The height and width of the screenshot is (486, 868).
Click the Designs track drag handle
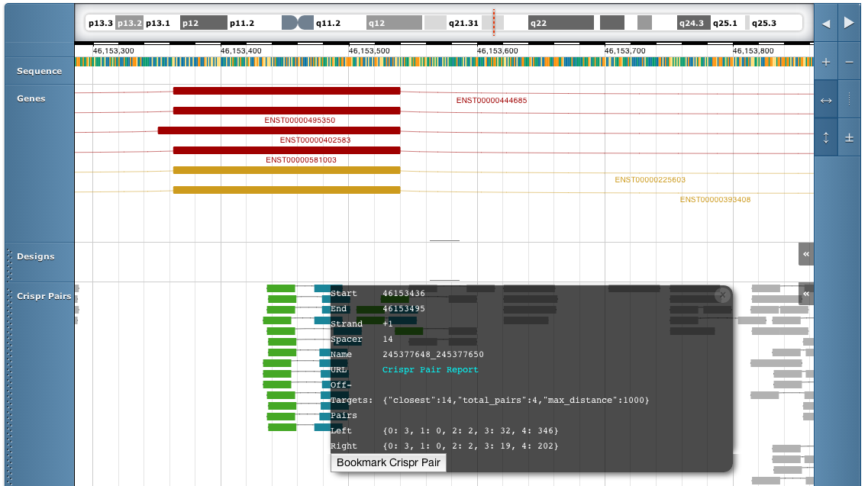[10, 263]
